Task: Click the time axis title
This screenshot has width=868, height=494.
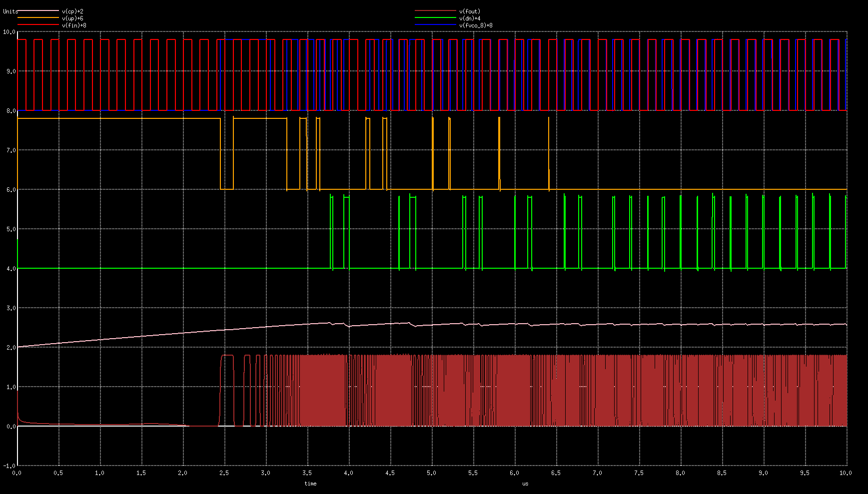Action: (310, 484)
